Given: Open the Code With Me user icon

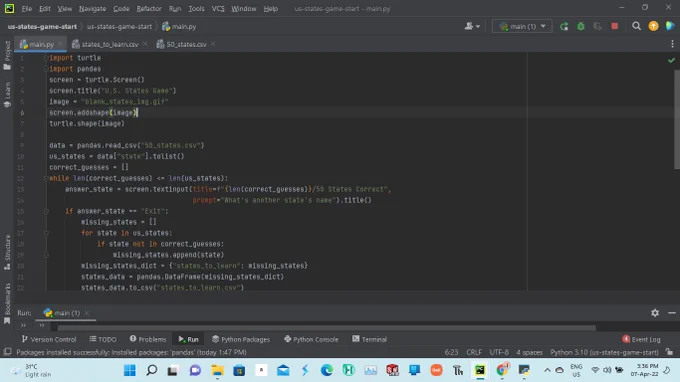Looking at the screenshot, I should [472, 26].
